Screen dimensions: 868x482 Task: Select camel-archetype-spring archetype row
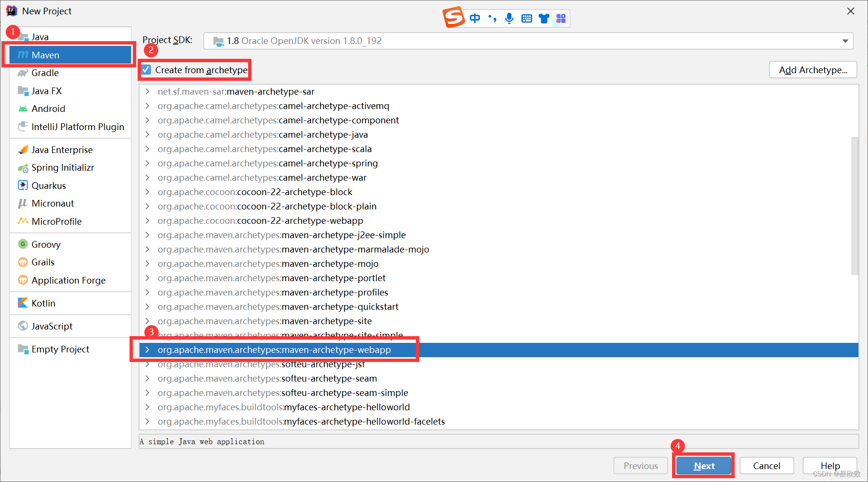[x=499, y=163]
